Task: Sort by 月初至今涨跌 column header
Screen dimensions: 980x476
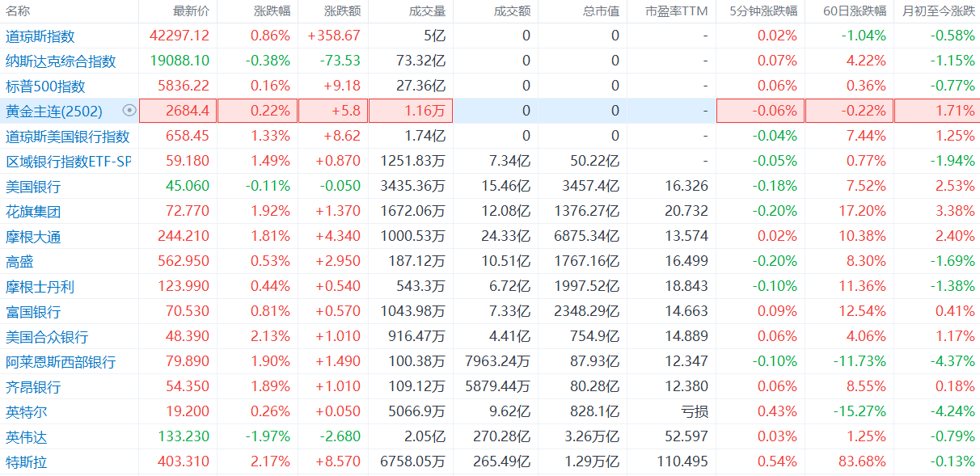Action: coord(938,11)
